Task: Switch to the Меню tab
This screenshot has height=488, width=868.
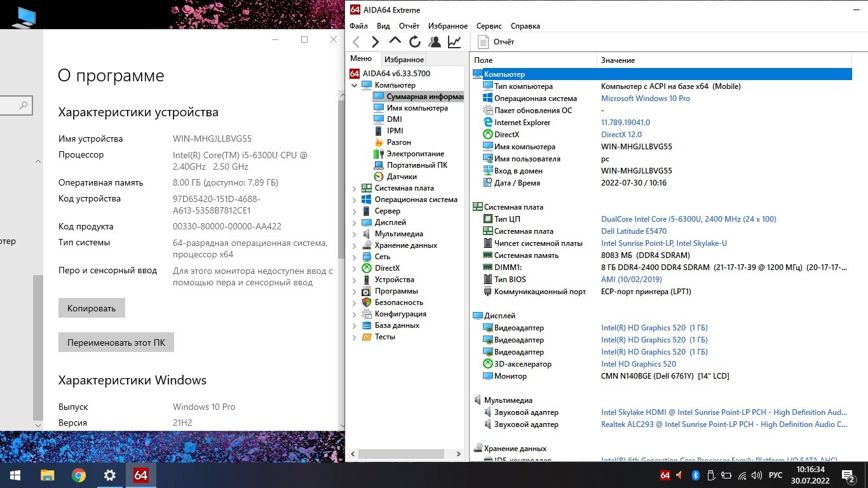Action: (361, 59)
